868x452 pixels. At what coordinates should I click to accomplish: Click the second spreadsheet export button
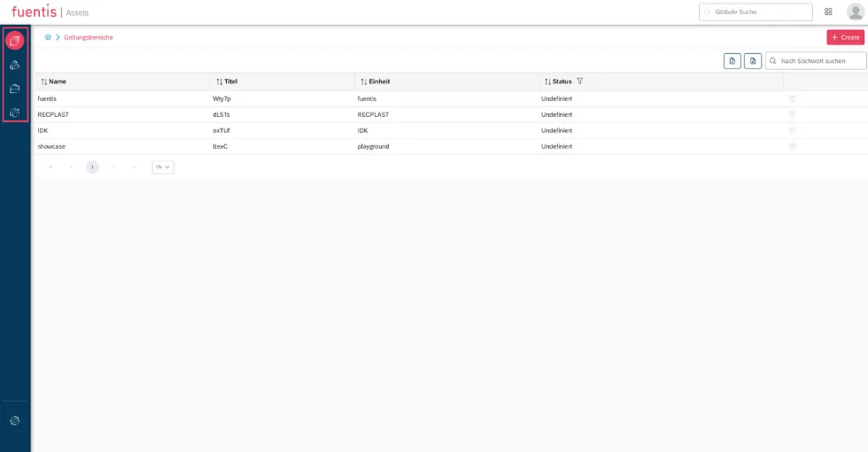[x=752, y=61]
